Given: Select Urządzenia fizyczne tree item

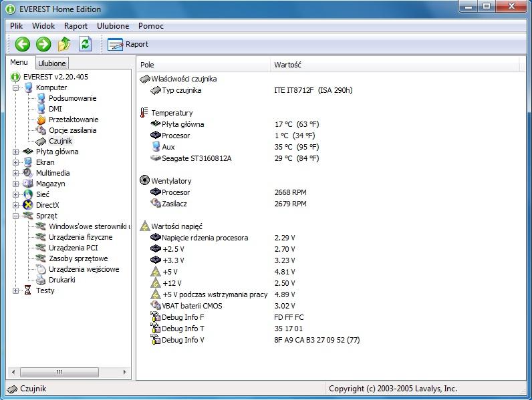Looking at the screenshot, I should click(x=80, y=237).
